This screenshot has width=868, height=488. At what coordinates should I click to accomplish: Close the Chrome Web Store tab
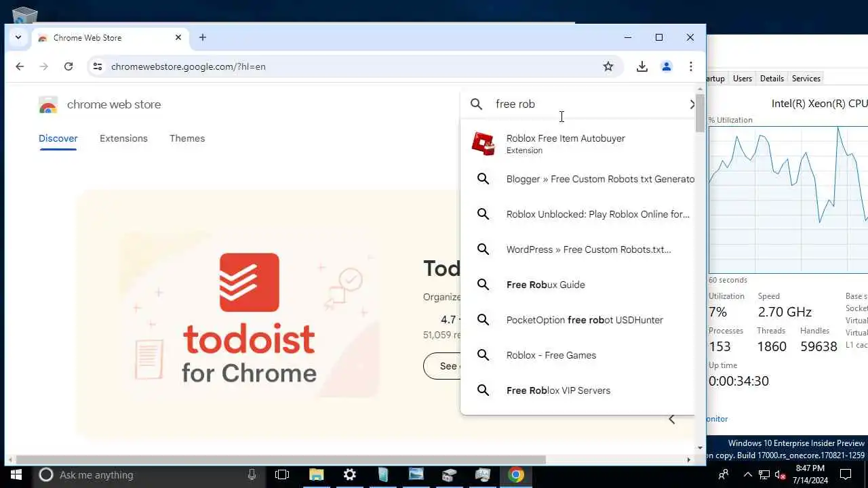point(178,37)
